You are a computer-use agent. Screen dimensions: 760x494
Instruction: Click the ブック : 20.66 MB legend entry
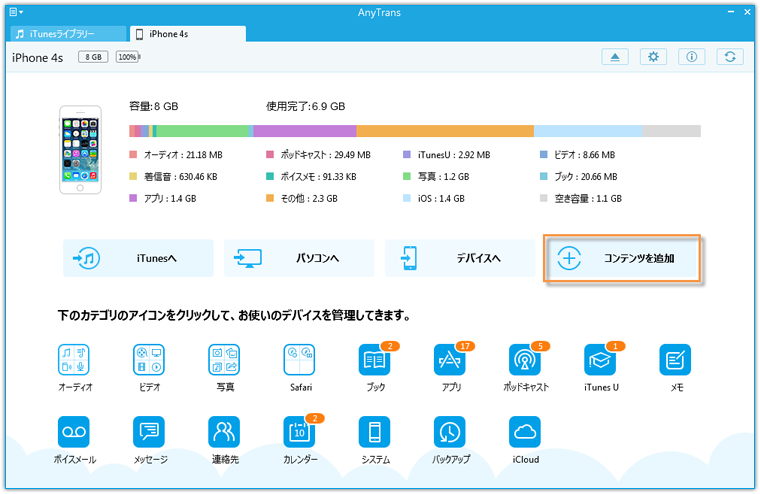(x=579, y=176)
